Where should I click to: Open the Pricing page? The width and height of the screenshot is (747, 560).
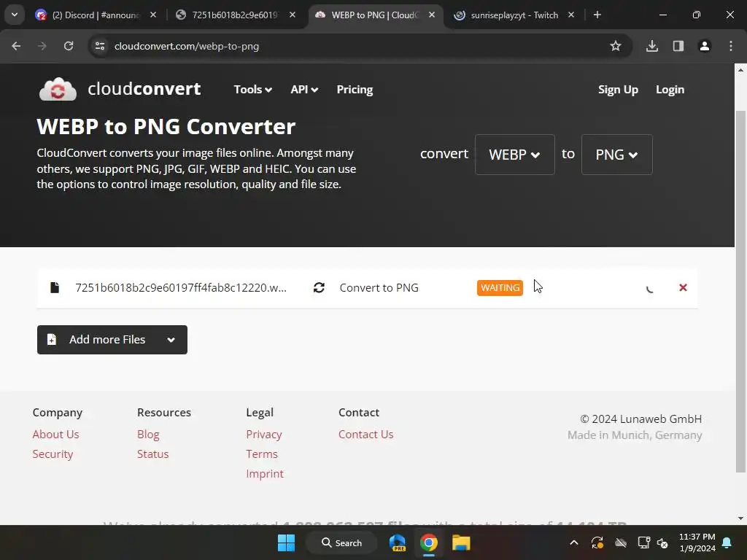pyautogui.click(x=355, y=90)
